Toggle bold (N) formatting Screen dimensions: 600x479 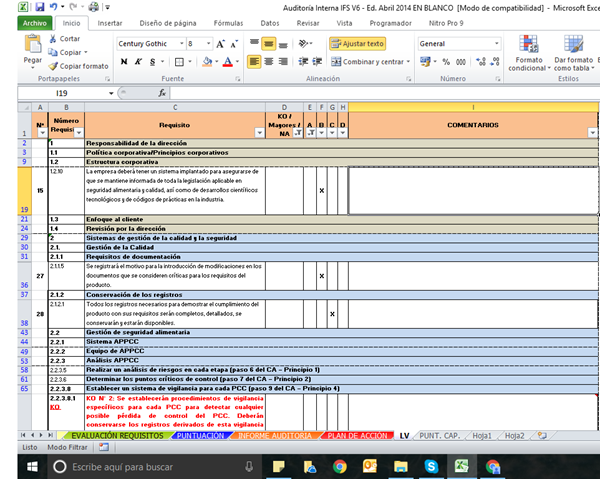coord(124,61)
